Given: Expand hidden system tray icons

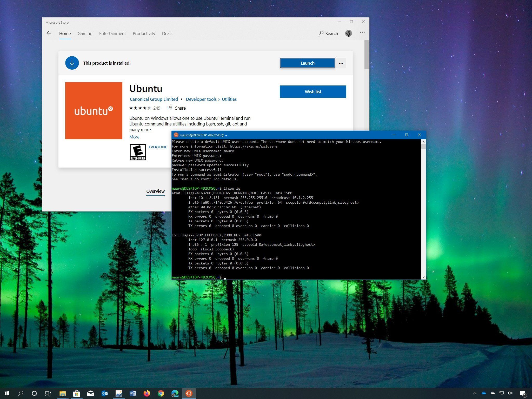Looking at the screenshot, I should pos(475,393).
